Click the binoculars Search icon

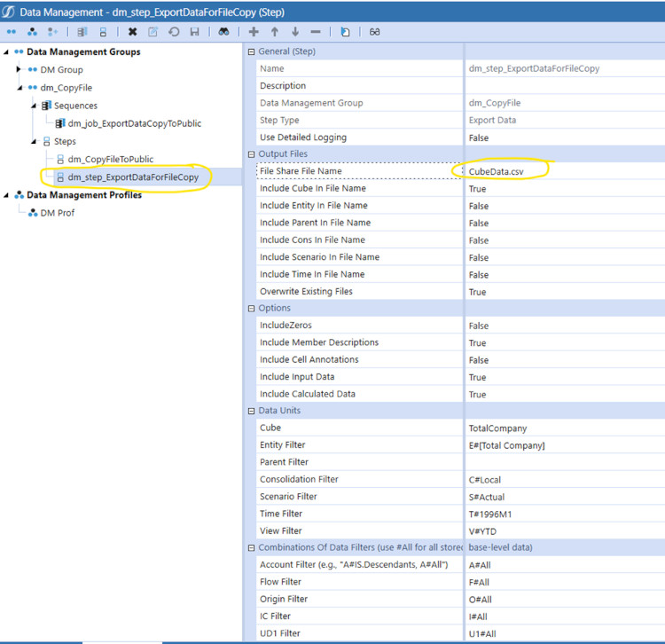point(224,32)
